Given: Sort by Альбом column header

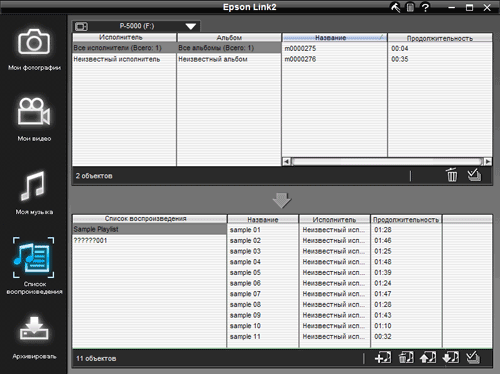Looking at the screenshot, I should 229,37.
